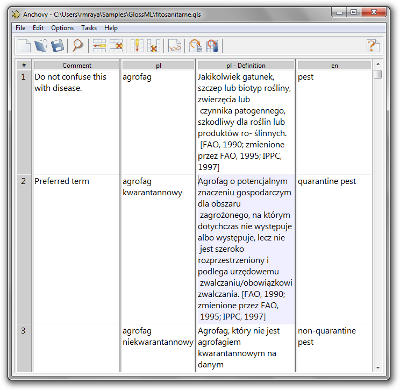The width and height of the screenshot is (400, 390).
Task: Open the Help menu
Action: pyautogui.click(x=111, y=28)
